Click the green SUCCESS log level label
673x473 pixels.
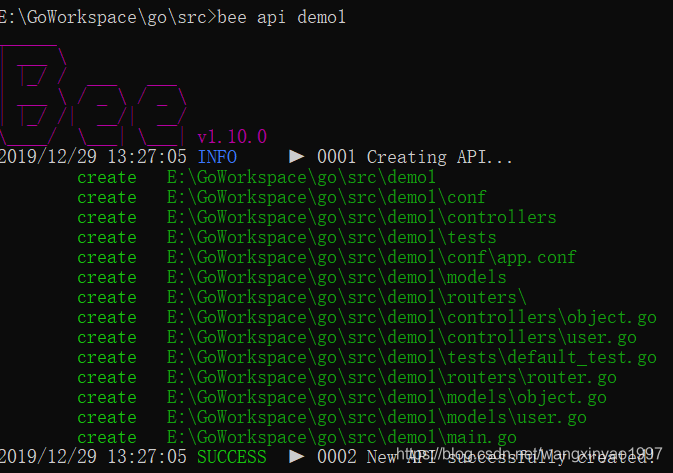tap(232, 457)
